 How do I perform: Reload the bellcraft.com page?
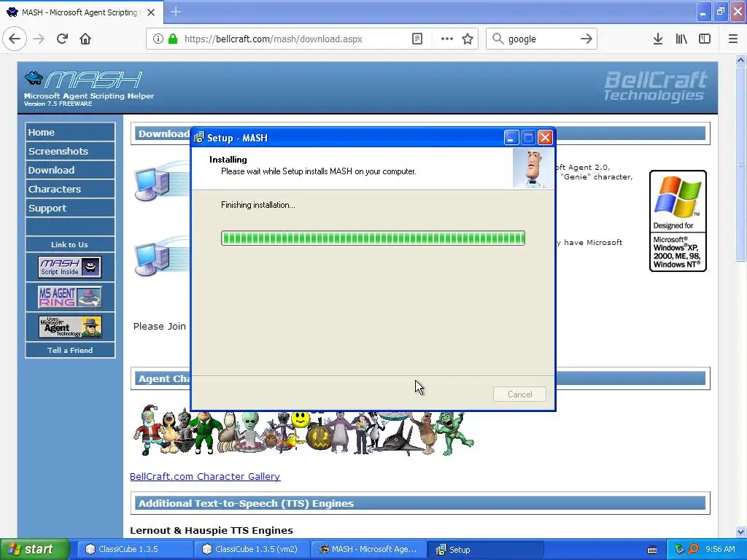[62, 39]
